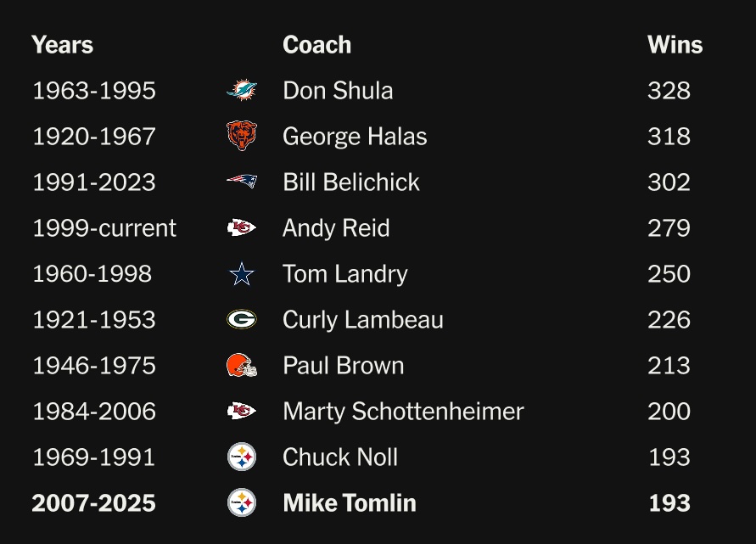This screenshot has width=756, height=544.
Task: Click the Chicago Bears logo icon
Action: tap(242, 136)
